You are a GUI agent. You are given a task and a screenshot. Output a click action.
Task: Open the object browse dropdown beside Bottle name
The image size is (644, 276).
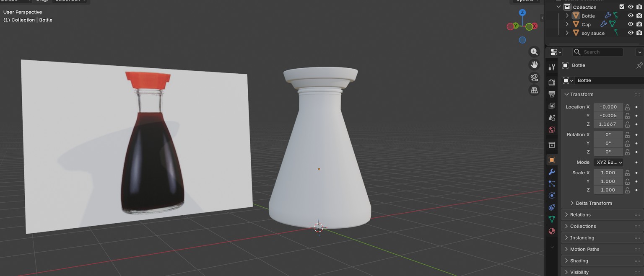pos(567,80)
